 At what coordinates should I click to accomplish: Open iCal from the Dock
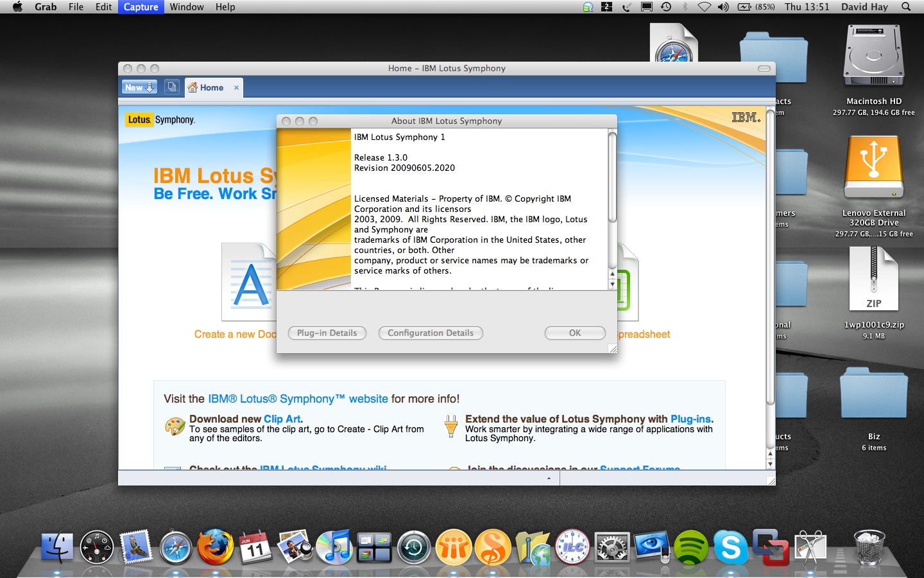(255, 548)
